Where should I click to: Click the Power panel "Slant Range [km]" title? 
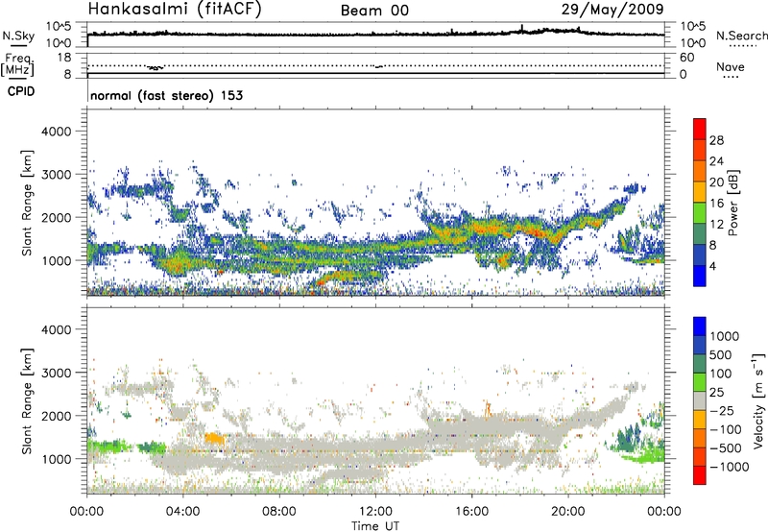tap(27, 203)
